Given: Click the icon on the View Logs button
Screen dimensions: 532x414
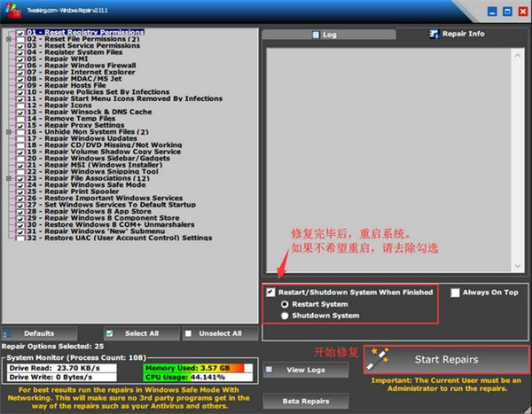Looking at the screenshot, I should pos(273,370).
